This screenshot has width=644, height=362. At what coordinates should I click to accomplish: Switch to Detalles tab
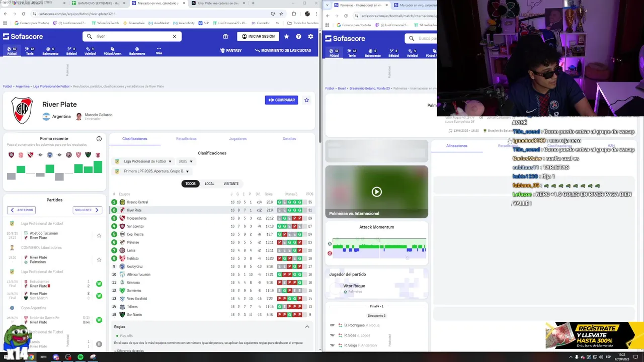pyautogui.click(x=289, y=139)
